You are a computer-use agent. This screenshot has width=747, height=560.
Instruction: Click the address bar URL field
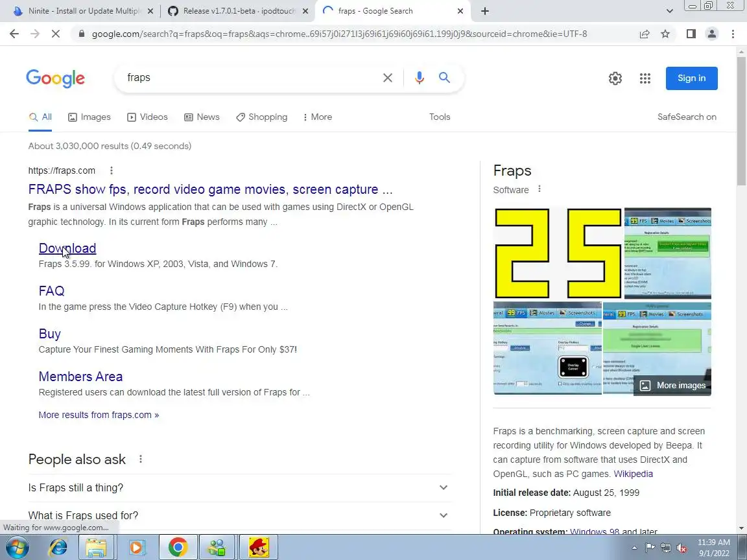[x=339, y=34]
